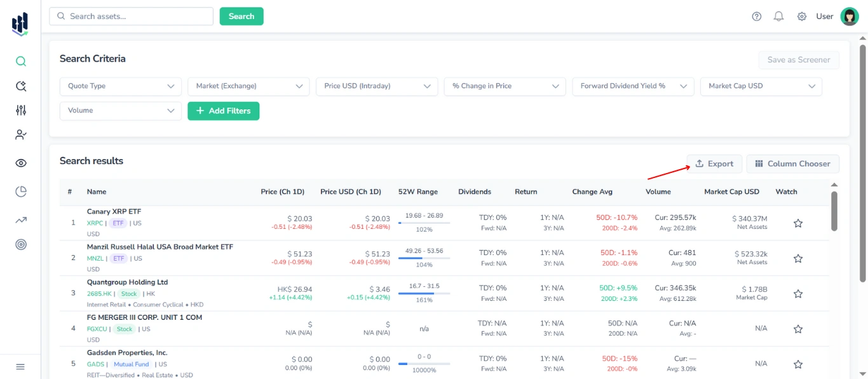Open the sliders icon in left sidebar
This screenshot has width=868, height=379.
tap(21, 110)
